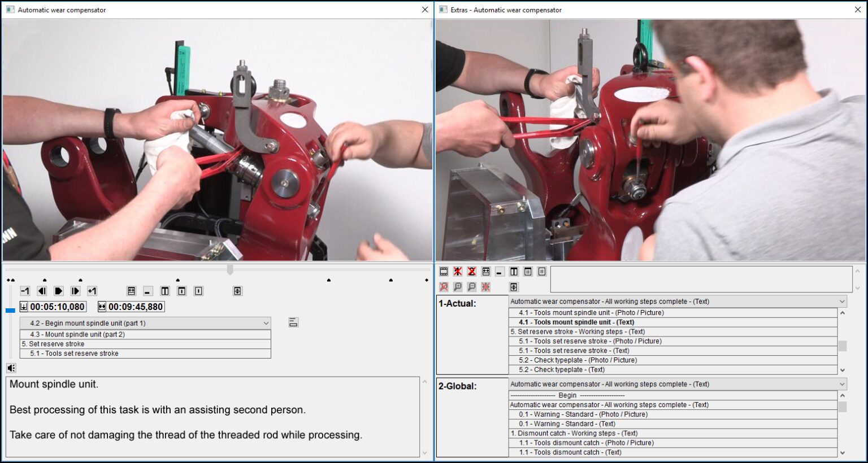Viewport: 868px width, 463px height.
Task: Open the 2-Global working steps dropdown
Action: point(842,384)
